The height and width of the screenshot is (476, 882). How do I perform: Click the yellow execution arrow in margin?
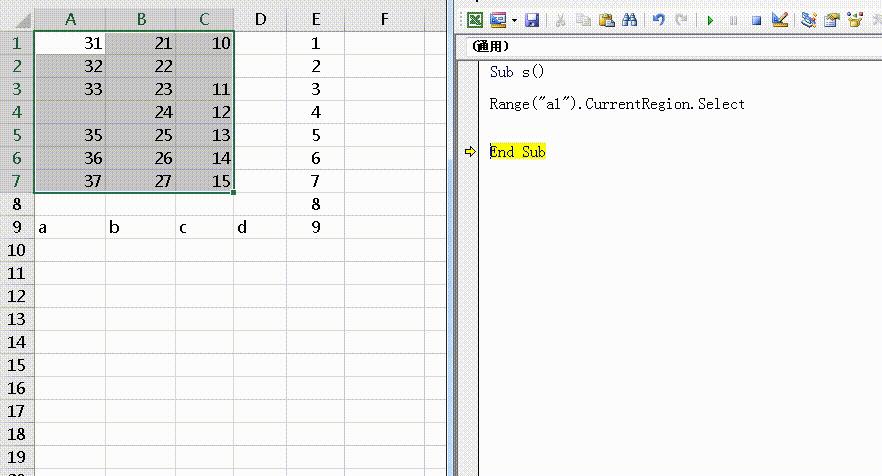click(x=470, y=151)
